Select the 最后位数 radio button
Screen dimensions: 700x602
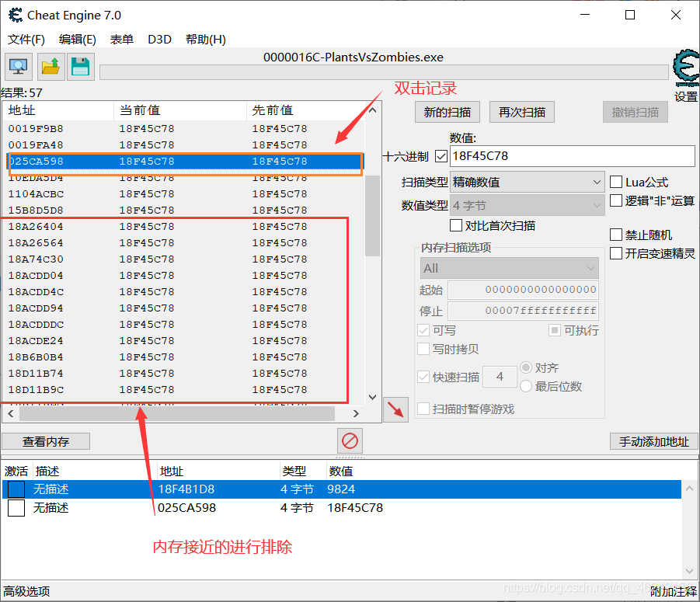click(526, 386)
